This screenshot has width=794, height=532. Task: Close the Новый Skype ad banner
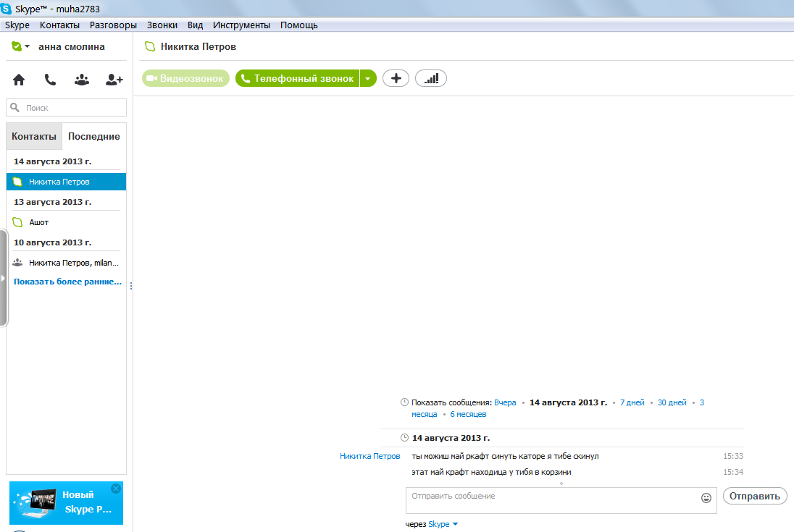(x=116, y=489)
